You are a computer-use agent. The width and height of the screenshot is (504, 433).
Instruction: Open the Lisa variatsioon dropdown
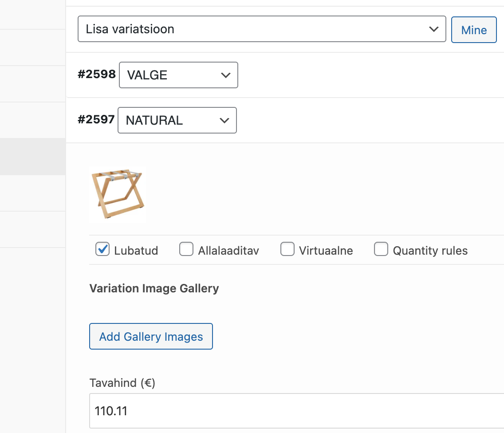point(261,29)
